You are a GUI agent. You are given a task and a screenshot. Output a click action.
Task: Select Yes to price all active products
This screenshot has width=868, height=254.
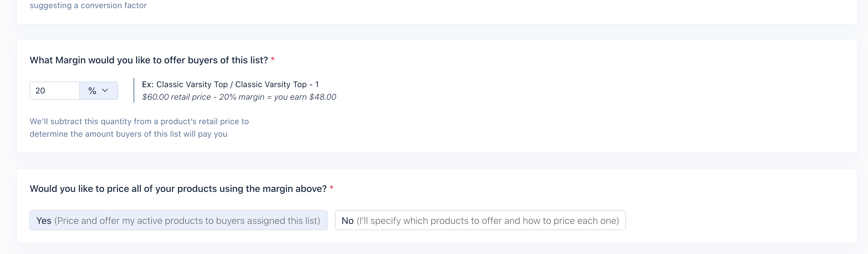click(x=178, y=220)
